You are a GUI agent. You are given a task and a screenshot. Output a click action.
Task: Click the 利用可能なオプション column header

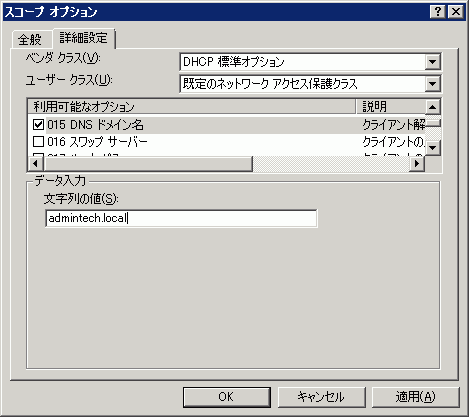click(192, 107)
